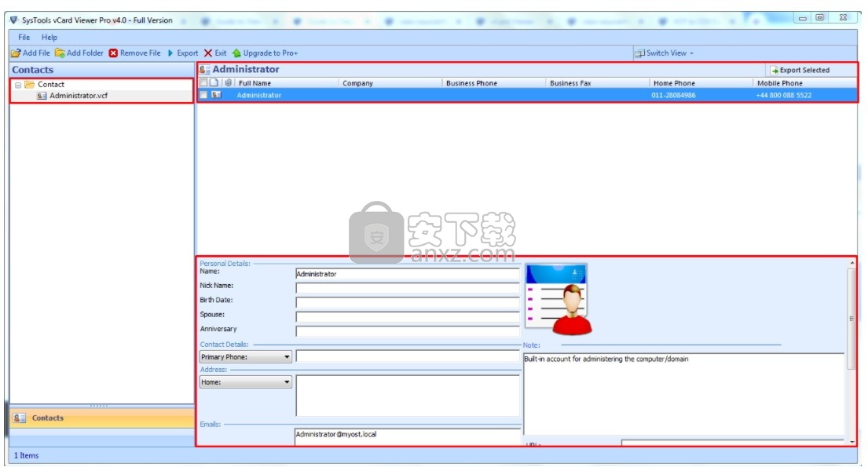Click Upgrade to Pro+ label
Image resolution: width=868 pixels, height=467 pixels.
pos(270,53)
